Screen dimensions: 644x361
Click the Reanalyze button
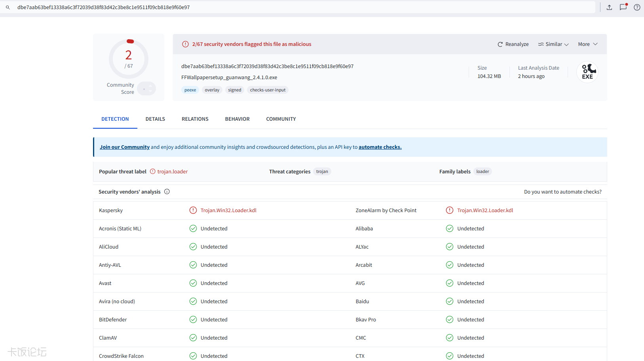click(513, 44)
